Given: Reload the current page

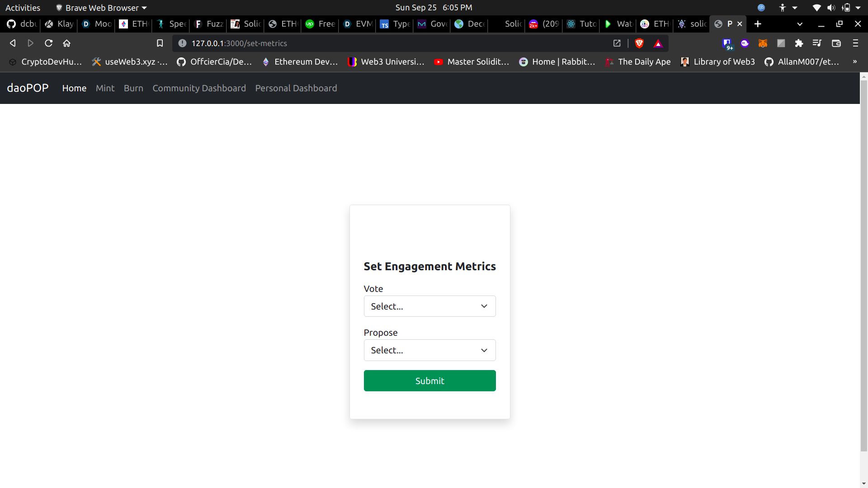Looking at the screenshot, I should pyautogui.click(x=49, y=43).
